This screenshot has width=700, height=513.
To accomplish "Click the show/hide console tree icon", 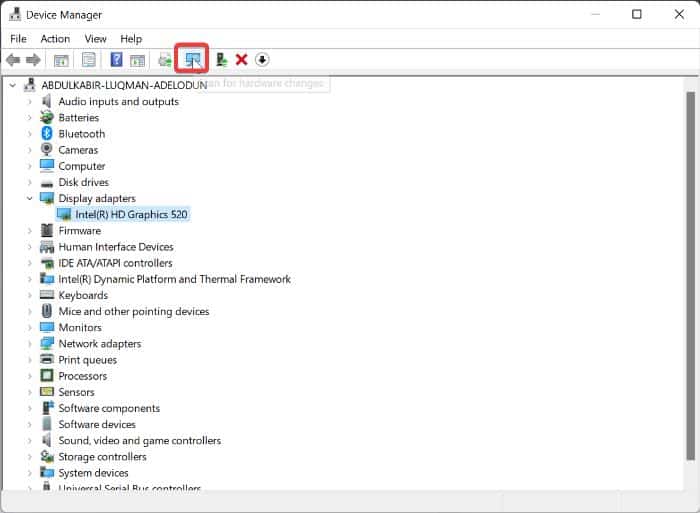I will 61,60.
